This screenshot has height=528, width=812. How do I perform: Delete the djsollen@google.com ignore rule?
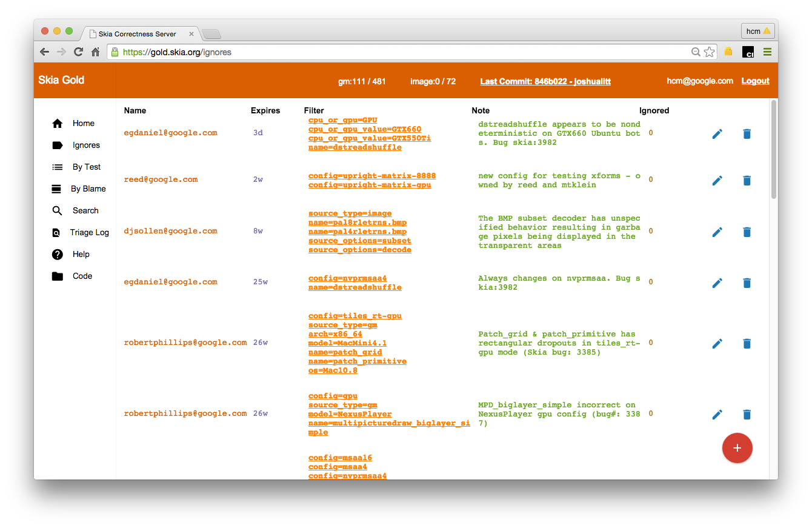coord(747,232)
